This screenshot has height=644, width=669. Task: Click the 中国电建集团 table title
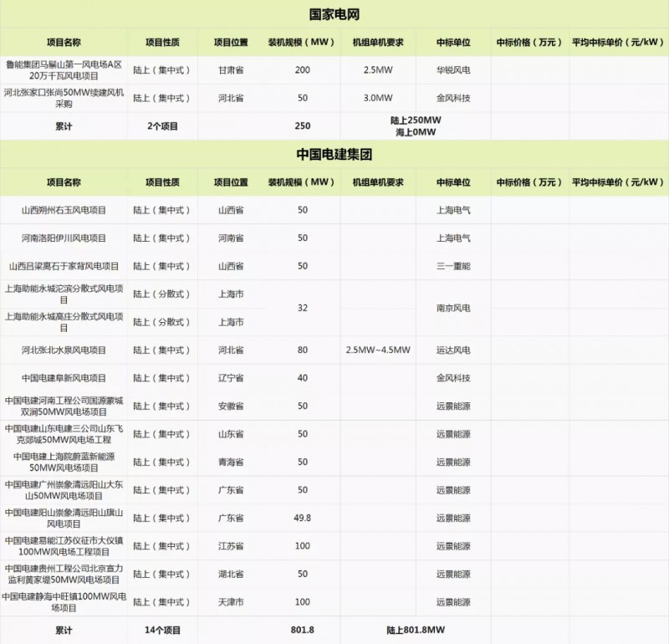tap(334, 154)
